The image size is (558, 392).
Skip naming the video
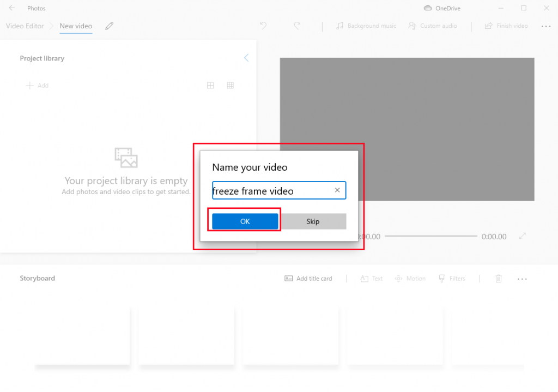[x=313, y=221]
